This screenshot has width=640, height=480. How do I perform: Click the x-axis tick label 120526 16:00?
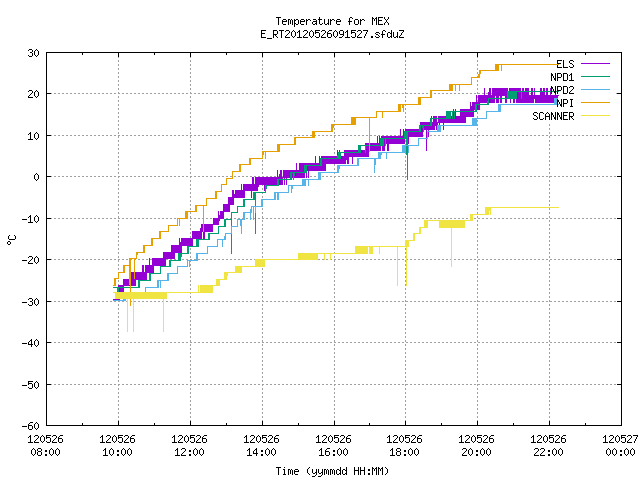tap(333, 446)
